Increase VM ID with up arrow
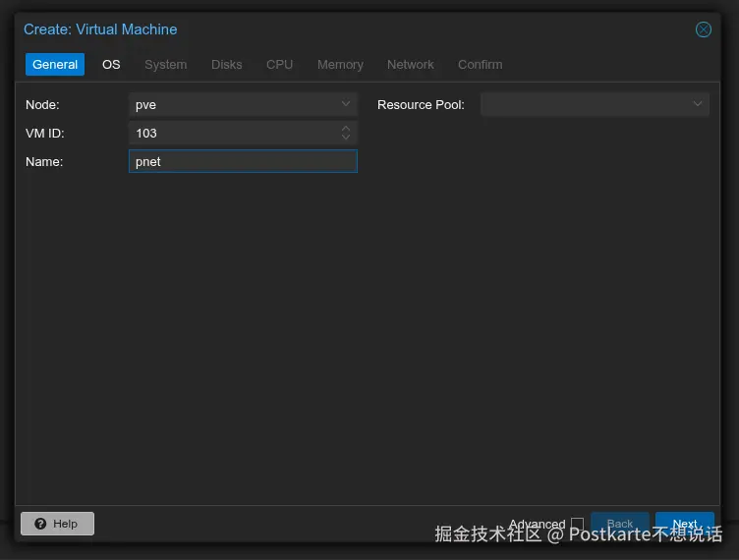 tap(346, 128)
